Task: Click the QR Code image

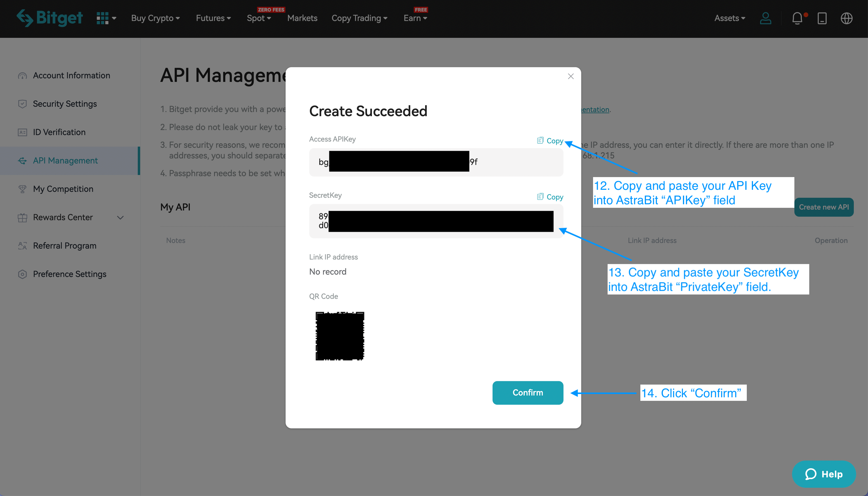Action: (x=340, y=336)
